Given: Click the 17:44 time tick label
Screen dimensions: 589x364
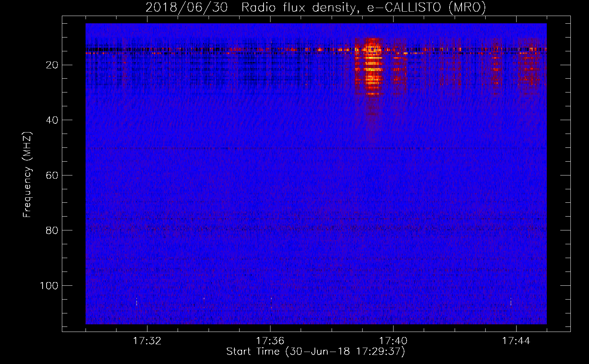Looking at the screenshot, I should (516, 341).
